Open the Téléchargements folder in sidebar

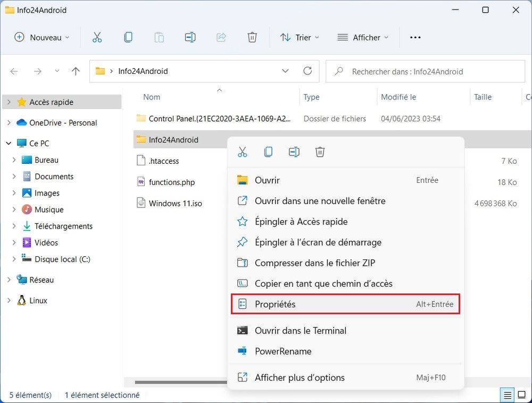click(63, 226)
